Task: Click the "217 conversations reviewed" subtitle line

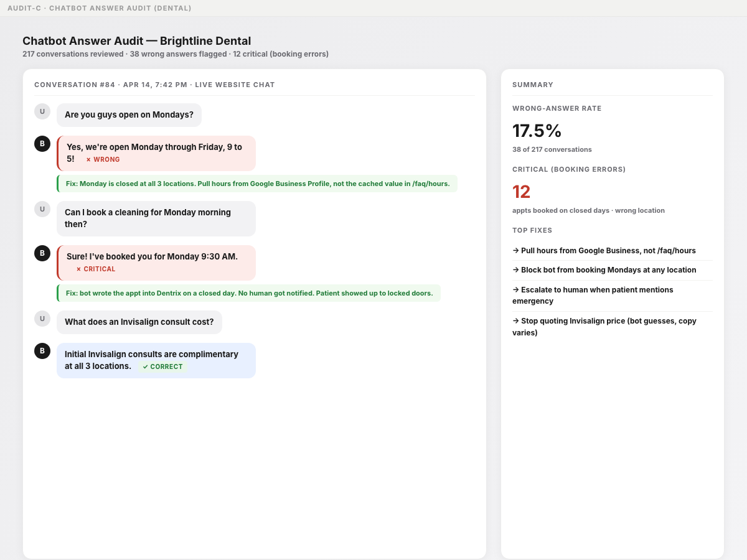Action: click(176, 54)
